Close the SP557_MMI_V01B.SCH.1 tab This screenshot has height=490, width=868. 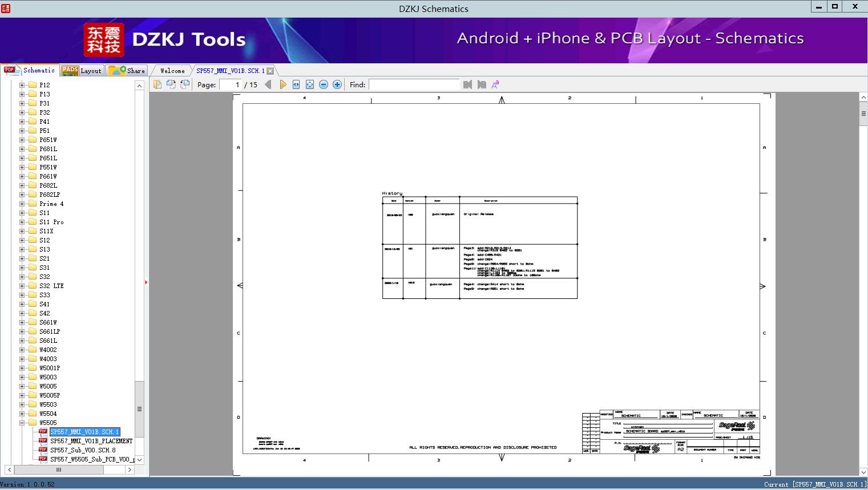(x=271, y=71)
